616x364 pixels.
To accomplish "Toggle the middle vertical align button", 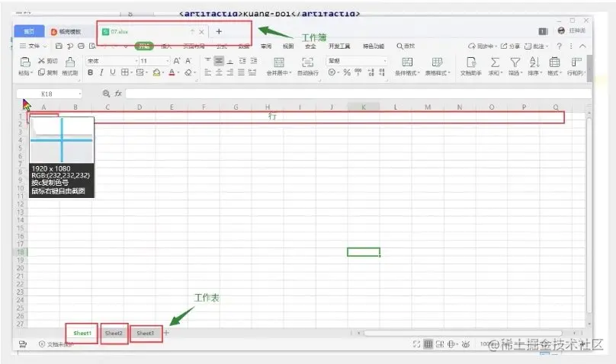I will 219,61.
